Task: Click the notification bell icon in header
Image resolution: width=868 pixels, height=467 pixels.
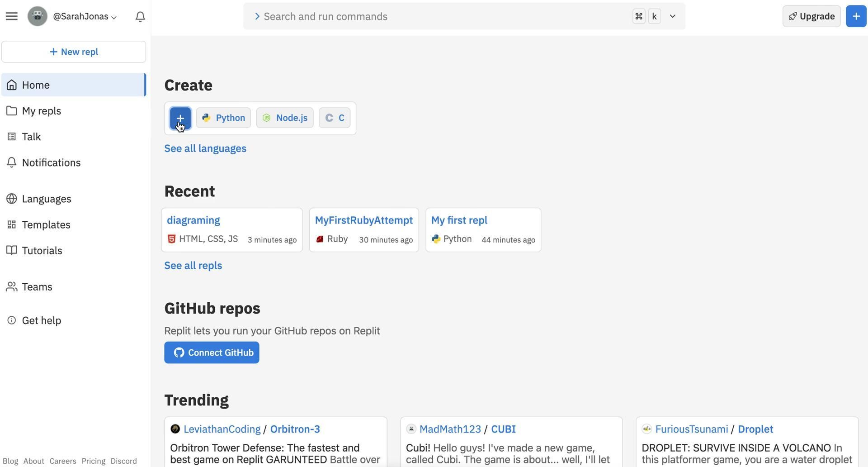Action: click(140, 17)
